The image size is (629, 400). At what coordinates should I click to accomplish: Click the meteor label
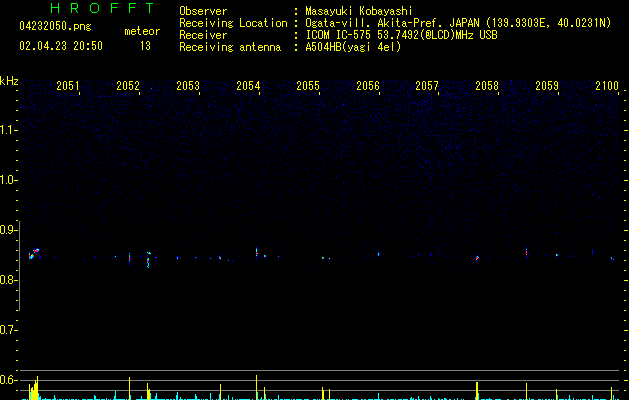[x=142, y=31]
